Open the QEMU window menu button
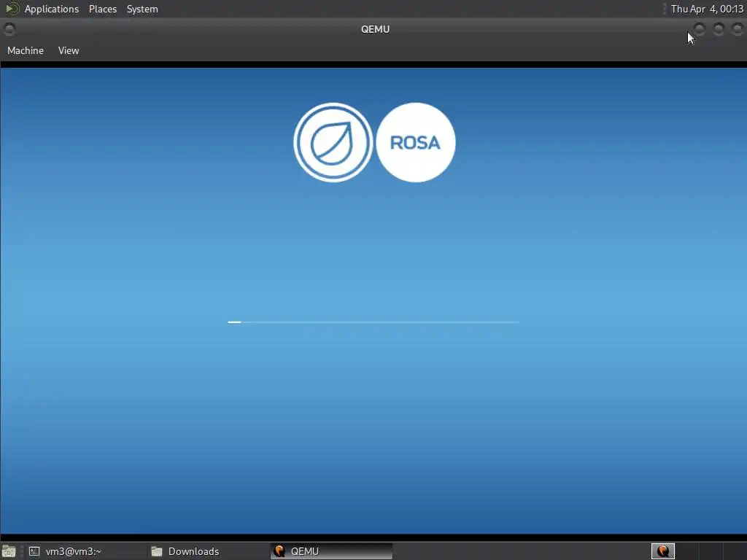 (x=9, y=29)
